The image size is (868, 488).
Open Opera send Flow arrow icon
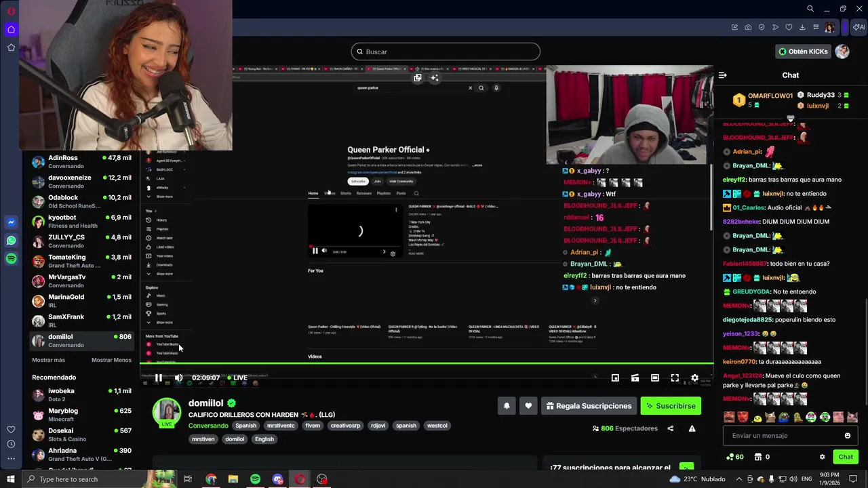pos(775,27)
